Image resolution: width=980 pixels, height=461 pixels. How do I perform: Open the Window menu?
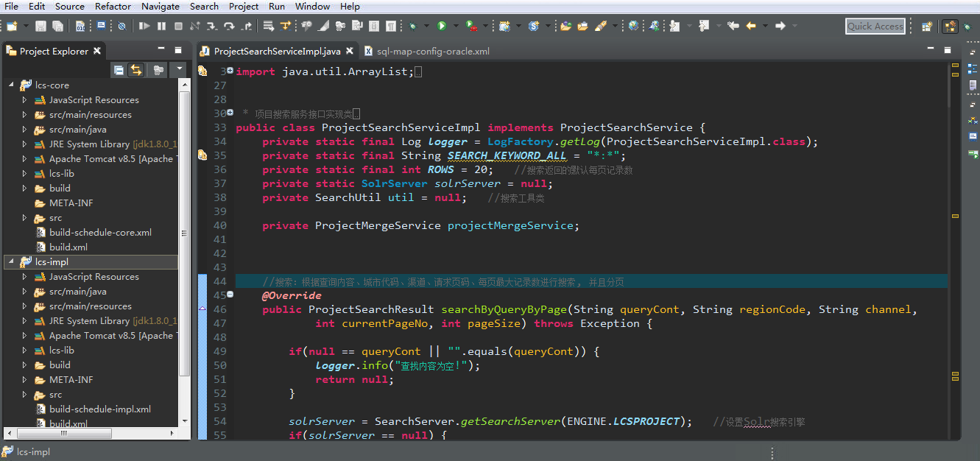[312, 6]
